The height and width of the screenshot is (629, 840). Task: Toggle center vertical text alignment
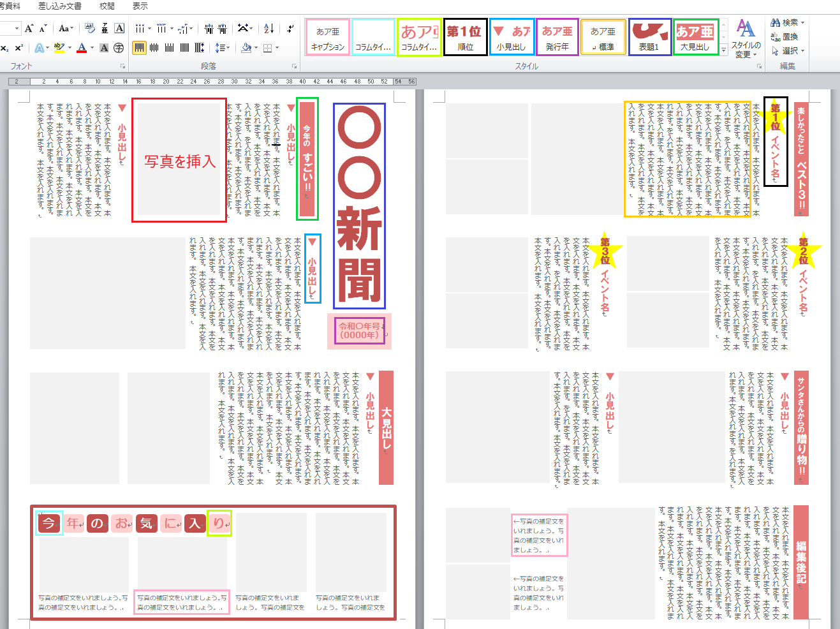154,48
